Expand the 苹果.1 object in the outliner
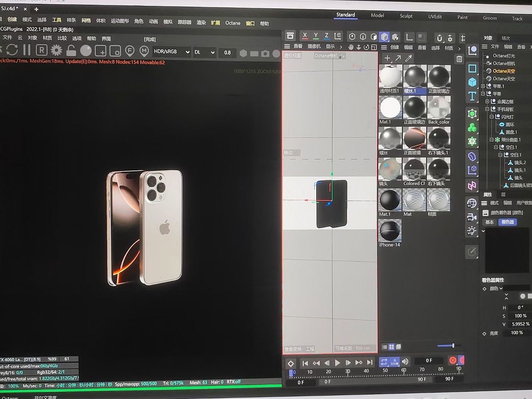The image size is (532, 399). (x=483, y=86)
